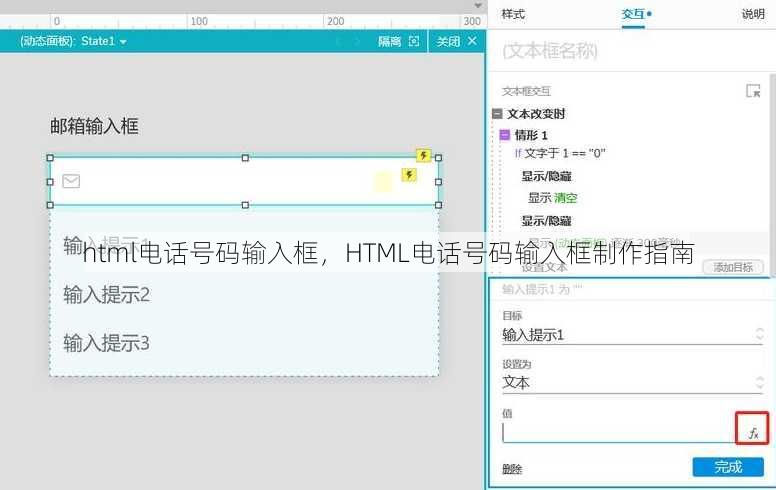Click the small arrow above the ruler
This screenshot has width=776, height=490.
pos(478,5)
